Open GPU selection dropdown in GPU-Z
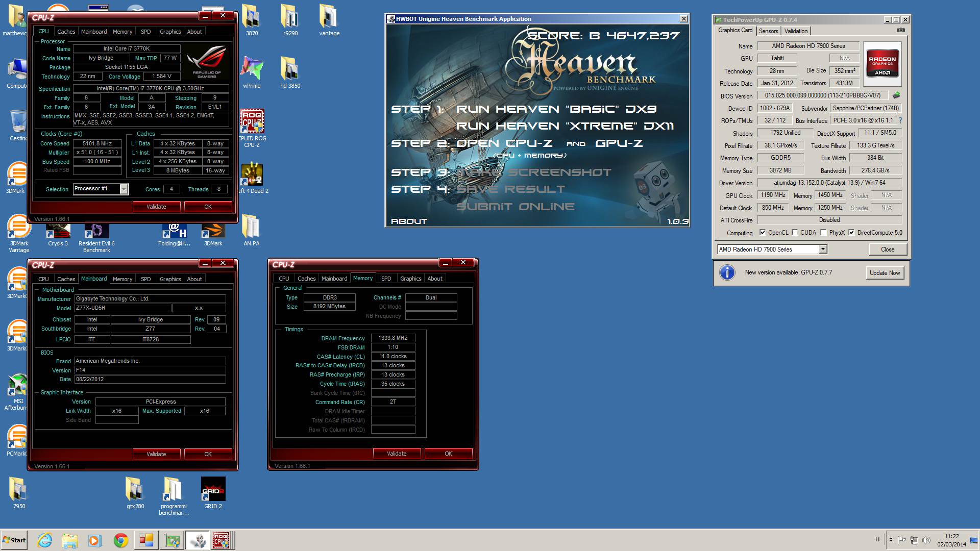The width and height of the screenshot is (980, 551). [x=823, y=249]
